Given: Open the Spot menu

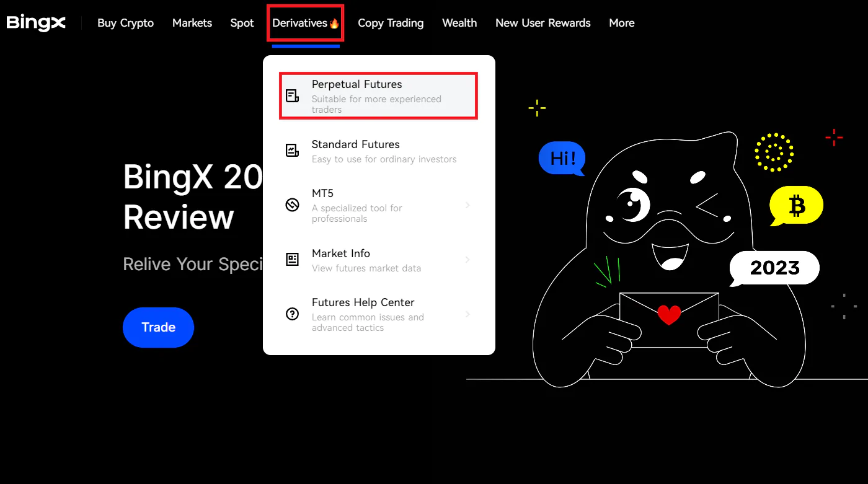Looking at the screenshot, I should point(242,23).
